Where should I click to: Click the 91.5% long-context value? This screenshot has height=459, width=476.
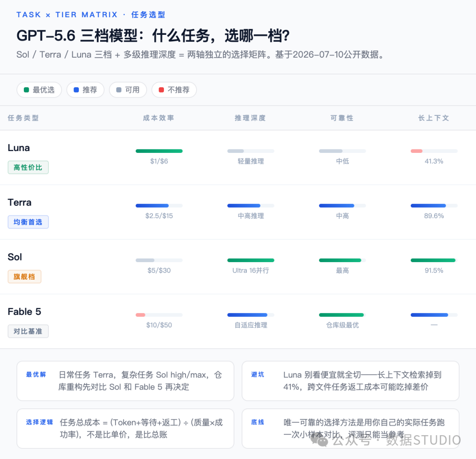pyautogui.click(x=434, y=270)
